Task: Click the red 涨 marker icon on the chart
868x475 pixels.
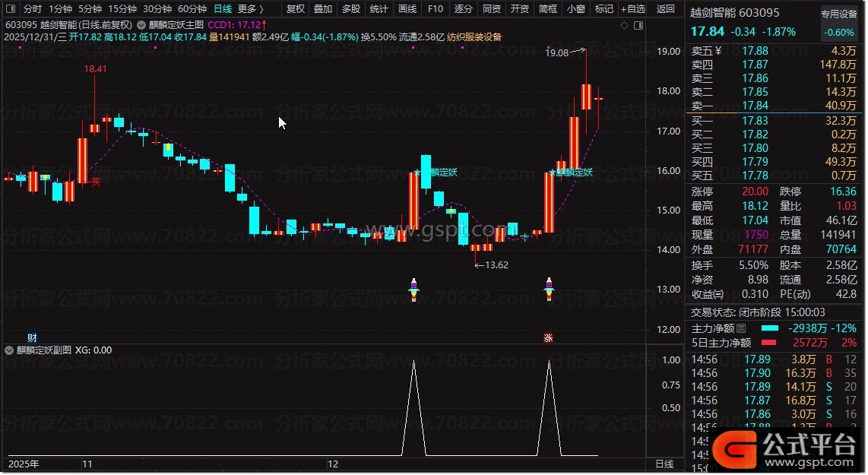Action: [548, 337]
